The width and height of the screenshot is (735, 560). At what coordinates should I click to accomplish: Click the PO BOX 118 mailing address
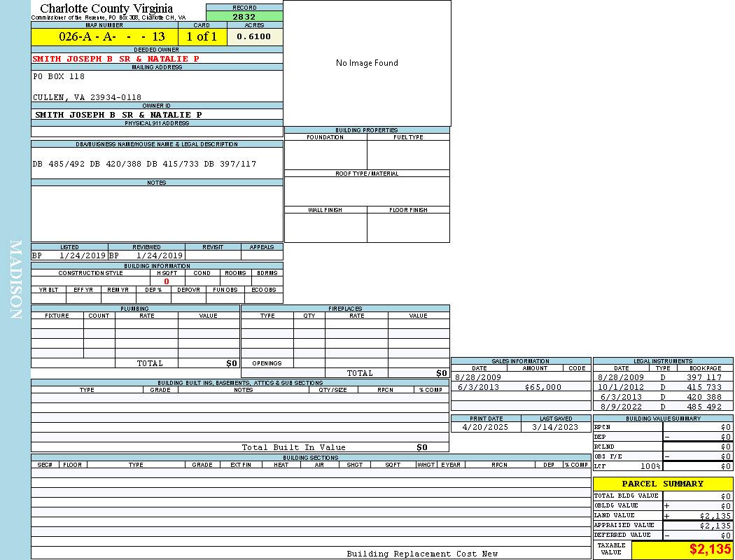(59, 76)
